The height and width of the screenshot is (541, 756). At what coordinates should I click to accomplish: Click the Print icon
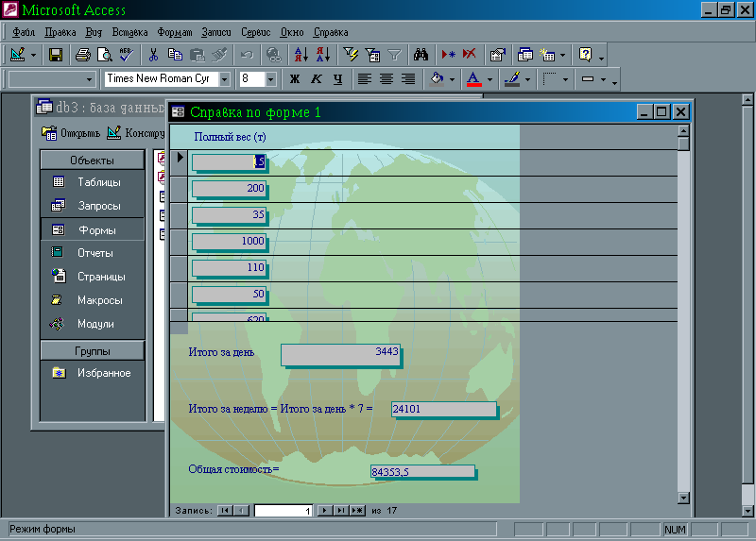[x=82, y=55]
